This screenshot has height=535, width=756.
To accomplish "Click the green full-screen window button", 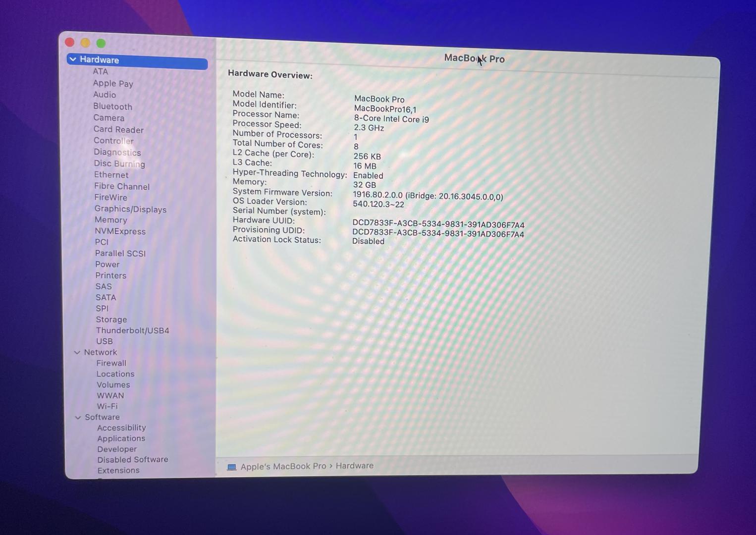I will click(x=101, y=43).
